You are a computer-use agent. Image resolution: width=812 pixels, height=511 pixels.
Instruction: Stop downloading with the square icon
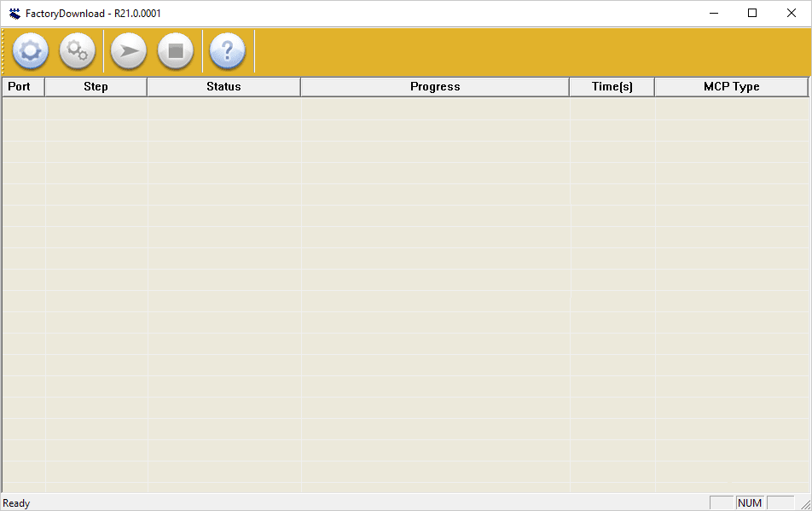click(x=176, y=50)
